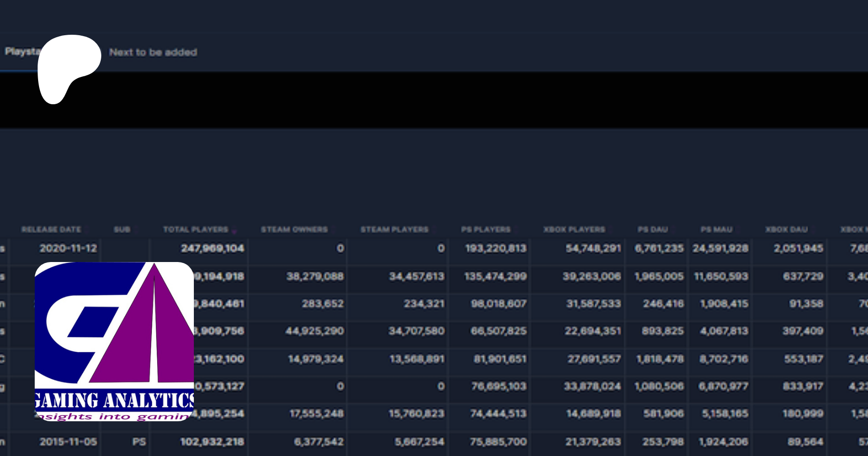
Task: Click the Gaming Analytics logo image
Action: pyautogui.click(x=114, y=341)
